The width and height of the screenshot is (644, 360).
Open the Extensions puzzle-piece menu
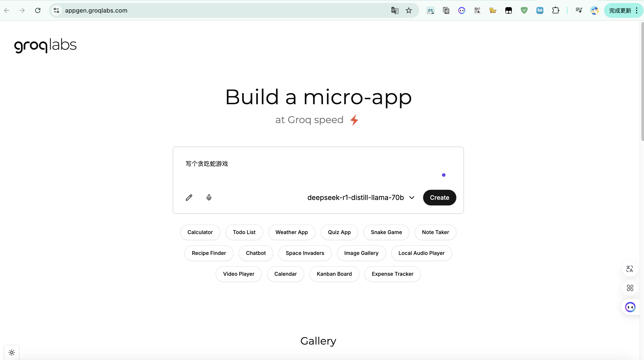[555, 10]
